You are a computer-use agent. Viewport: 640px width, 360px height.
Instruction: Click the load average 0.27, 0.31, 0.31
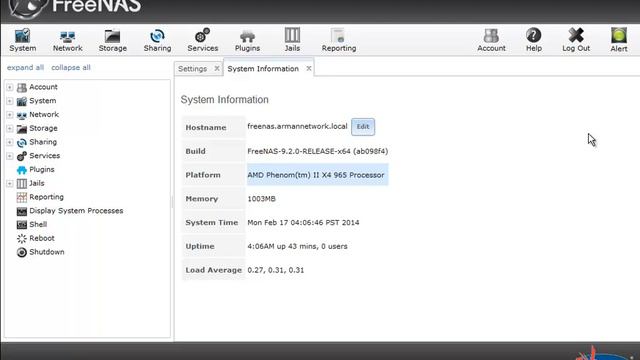coord(276,270)
